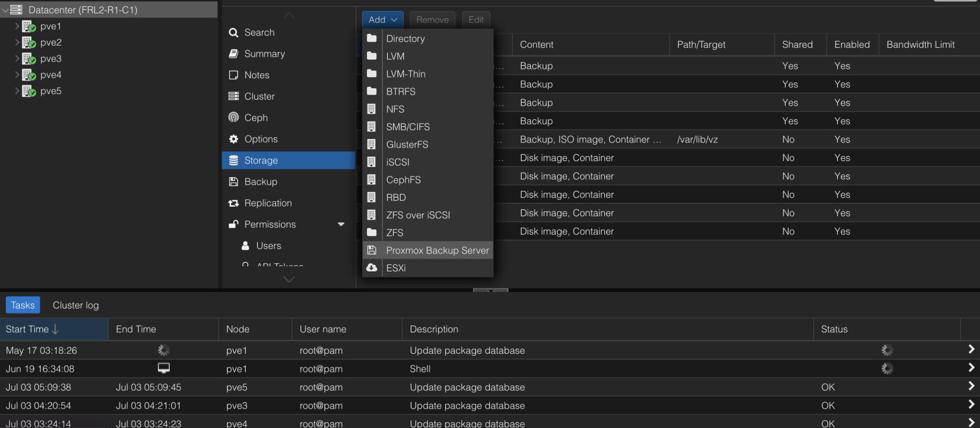Click the Users person icon
The image size is (980, 428).
pyautogui.click(x=246, y=246)
